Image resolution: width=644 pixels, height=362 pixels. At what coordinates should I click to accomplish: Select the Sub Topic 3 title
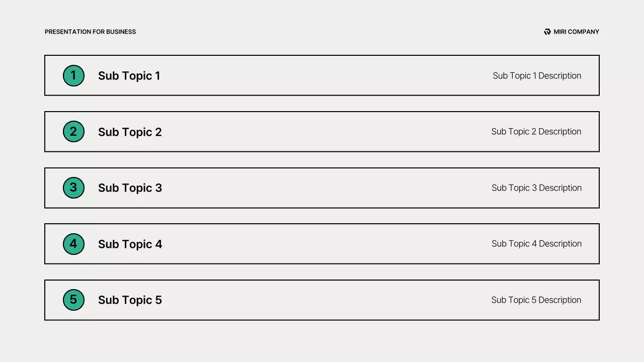(x=130, y=188)
